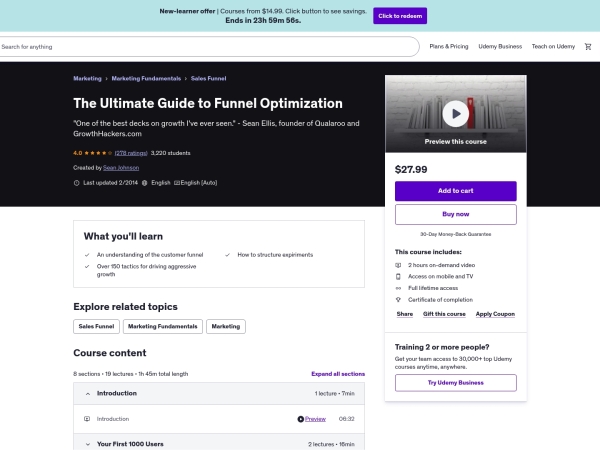Click the infinity icon beside Full lifetime access
This screenshot has width=600, height=450.
point(398,288)
